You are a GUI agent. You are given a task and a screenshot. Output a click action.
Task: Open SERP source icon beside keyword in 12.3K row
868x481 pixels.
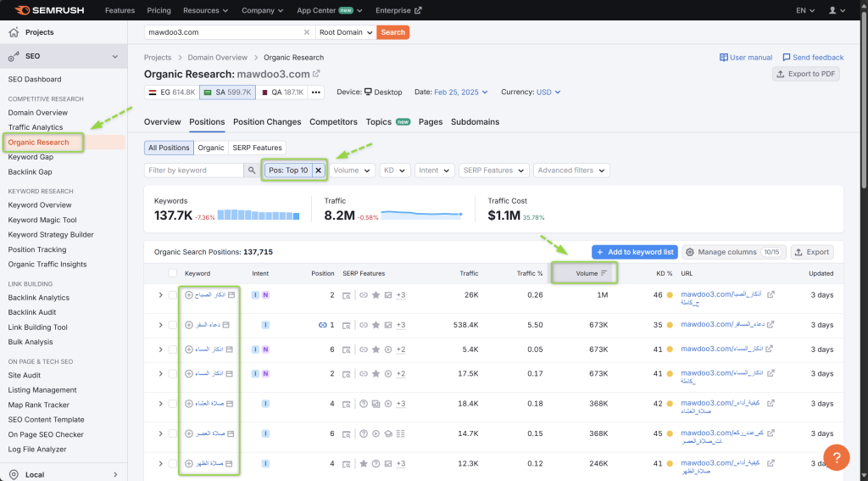[x=230, y=463]
